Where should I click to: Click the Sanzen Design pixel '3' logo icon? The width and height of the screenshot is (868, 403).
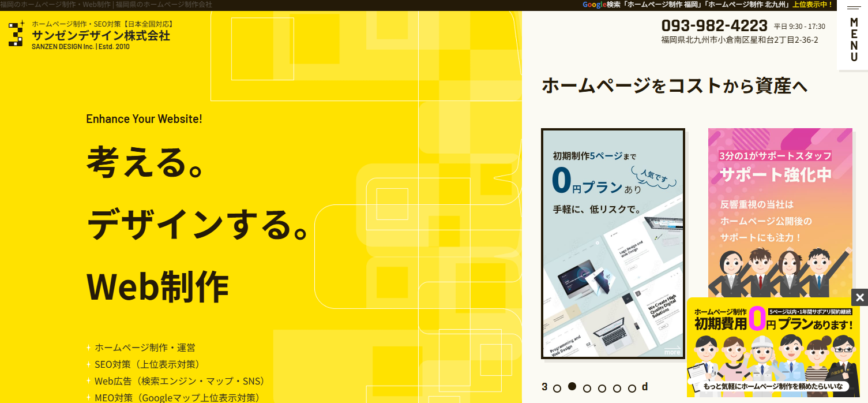(x=17, y=33)
